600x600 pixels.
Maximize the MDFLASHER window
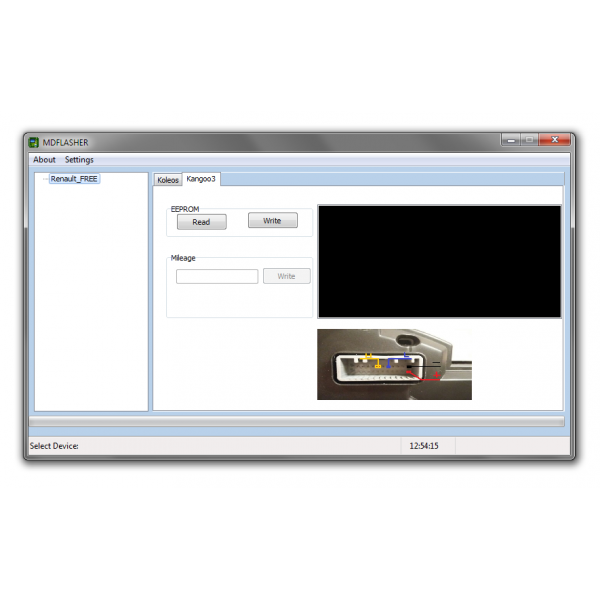point(529,140)
